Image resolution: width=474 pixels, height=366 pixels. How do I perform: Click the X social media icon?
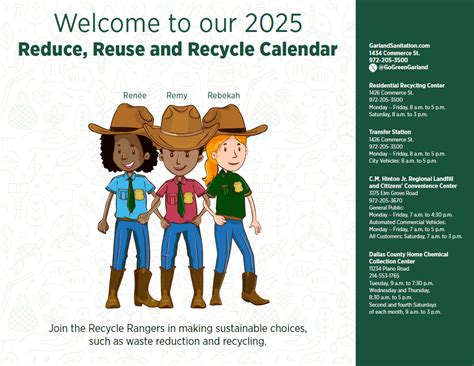[x=373, y=67]
